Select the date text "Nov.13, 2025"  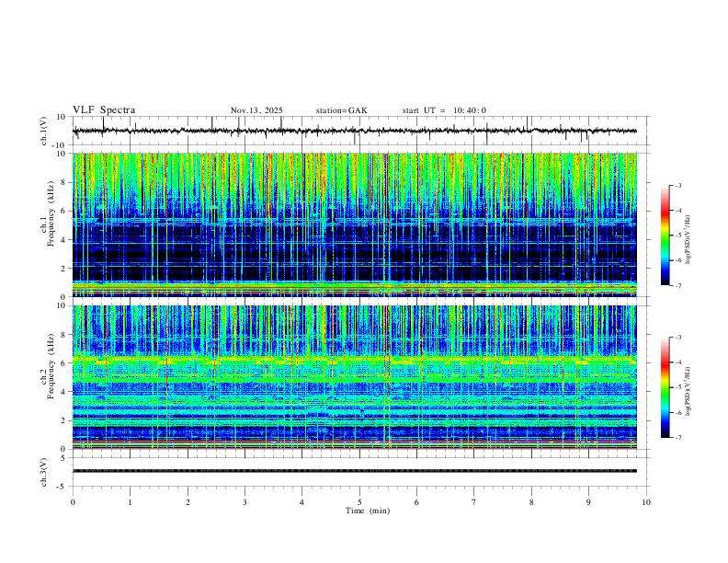coord(256,110)
